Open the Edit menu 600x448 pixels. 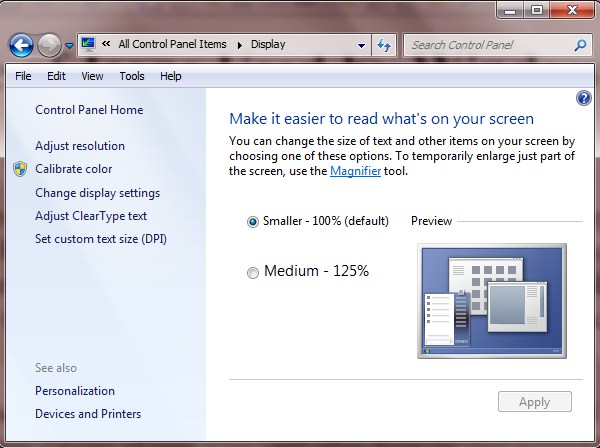click(56, 76)
